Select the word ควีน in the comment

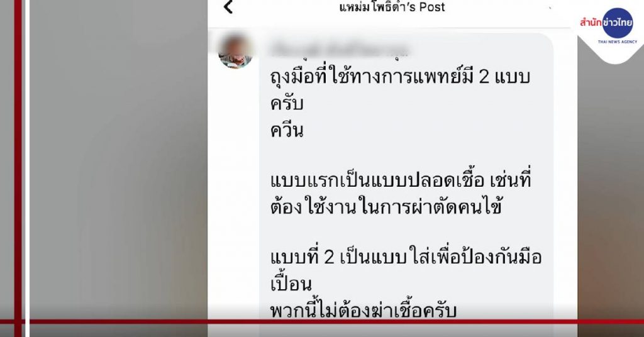click(x=287, y=131)
